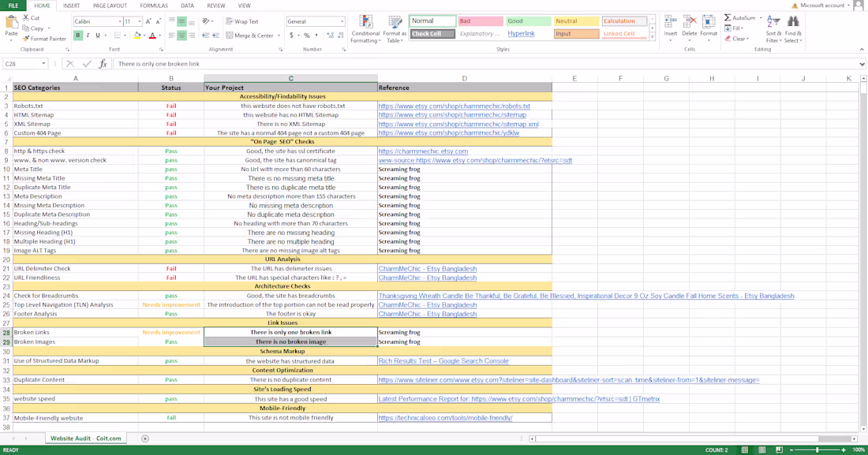Click the Insert Function fx icon
The height and width of the screenshot is (455, 868).
(x=103, y=64)
